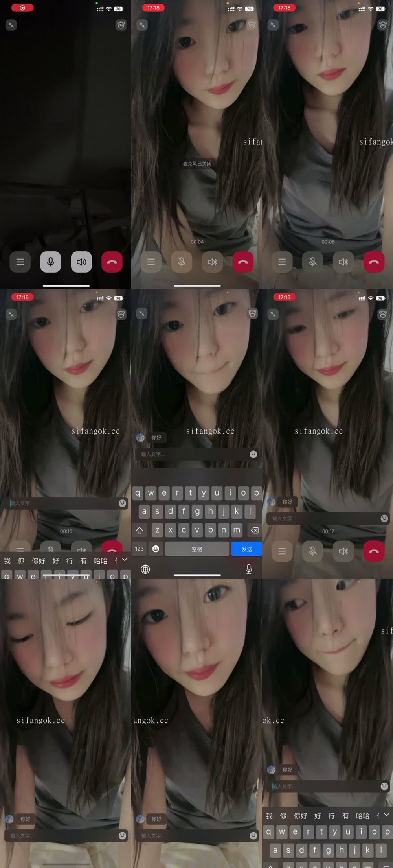393x868 pixels.
Task: End the call showing timer 00:17
Action: [x=374, y=551]
